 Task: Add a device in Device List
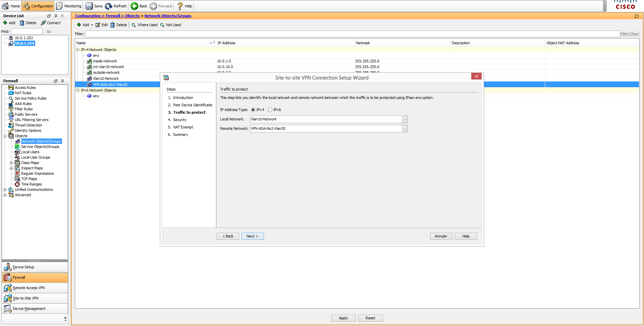coord(9,23)
